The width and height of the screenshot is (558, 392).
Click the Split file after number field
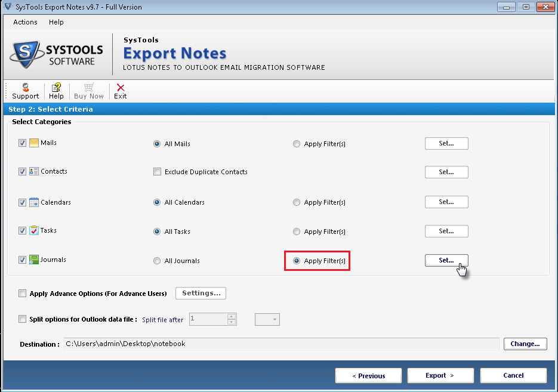208,319
